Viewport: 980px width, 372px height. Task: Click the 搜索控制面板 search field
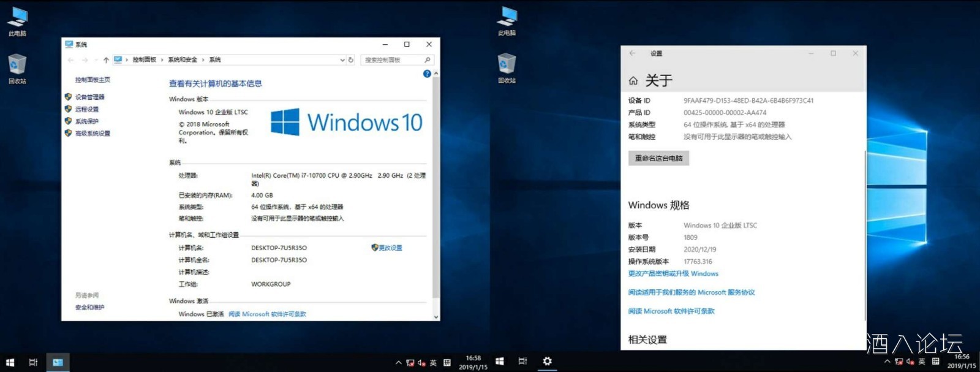(391, 60)
